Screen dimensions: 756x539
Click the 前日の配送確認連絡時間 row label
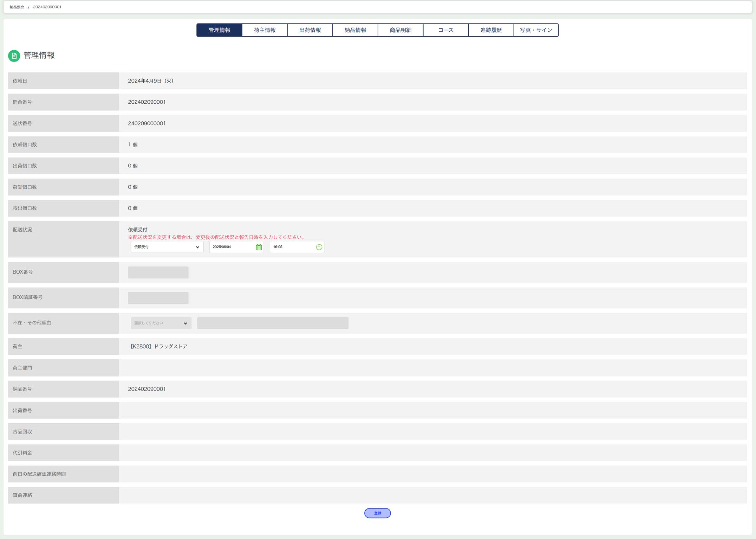tap(39, 474)
